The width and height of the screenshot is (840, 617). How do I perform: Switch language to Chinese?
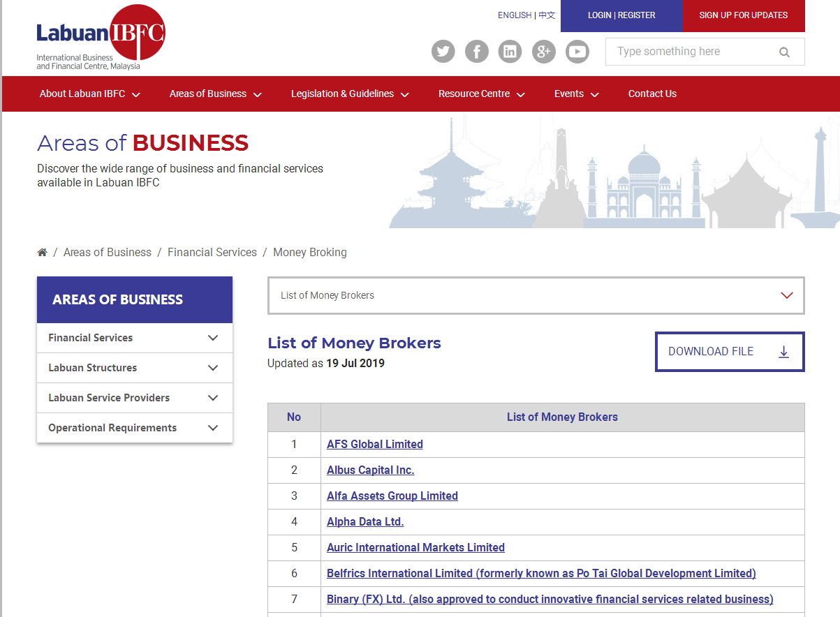547,15
